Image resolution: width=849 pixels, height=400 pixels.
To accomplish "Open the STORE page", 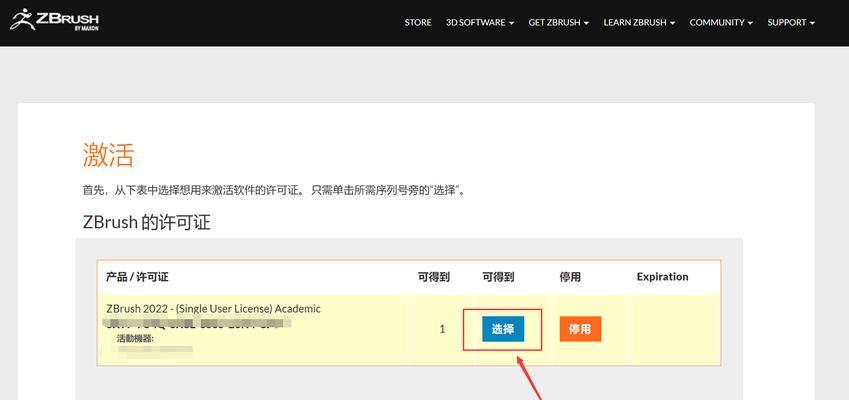I will [x=418, y=23].
